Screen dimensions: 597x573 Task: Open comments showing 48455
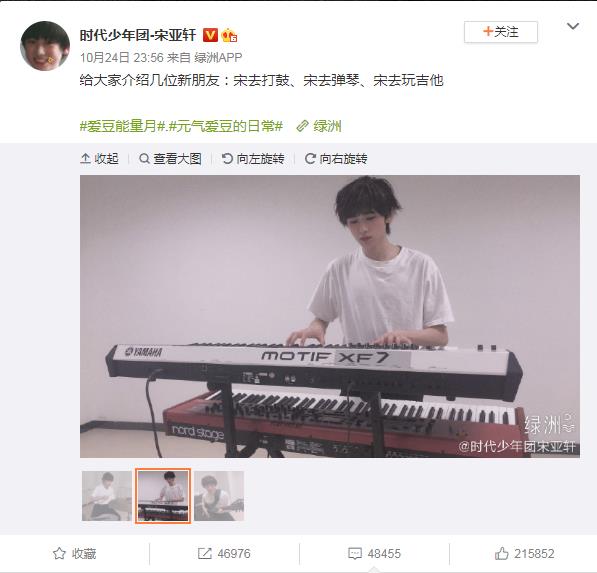375,553
